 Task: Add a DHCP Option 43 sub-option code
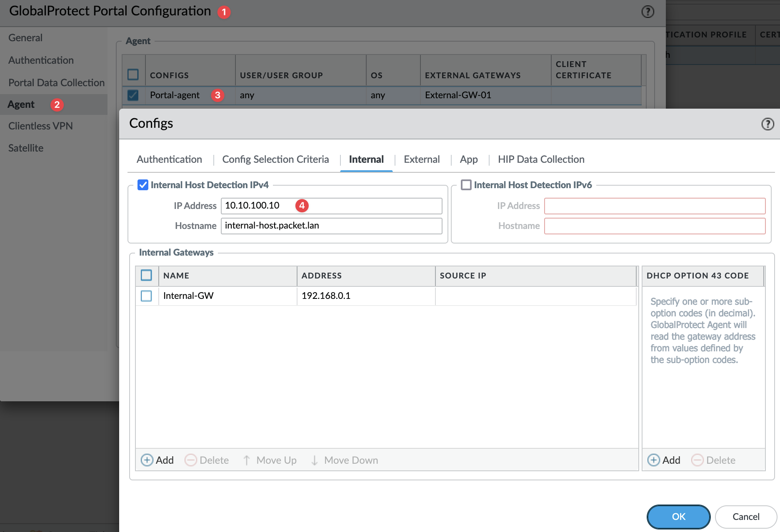point(664,460)
